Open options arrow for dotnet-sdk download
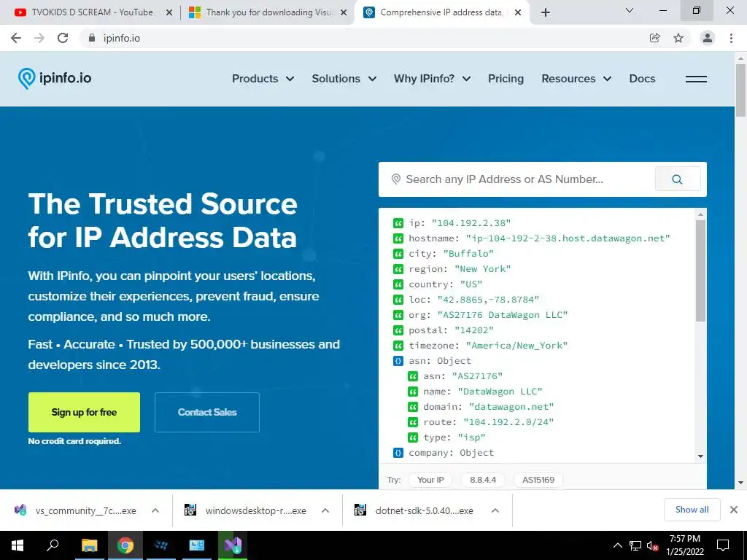The height and width of the screenshot is (560, 747). click(495, 510)
